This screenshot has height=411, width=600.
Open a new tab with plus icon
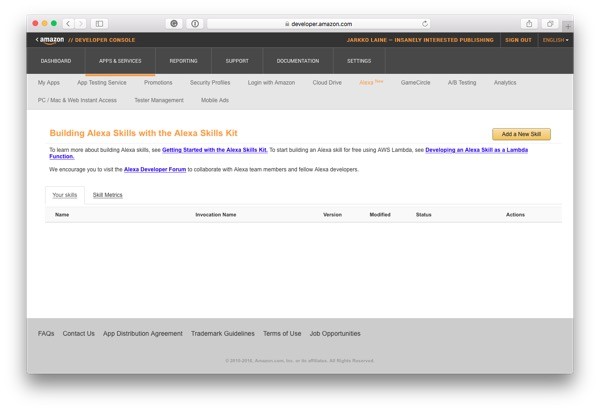pyautogui.click(x=568, y=26)
